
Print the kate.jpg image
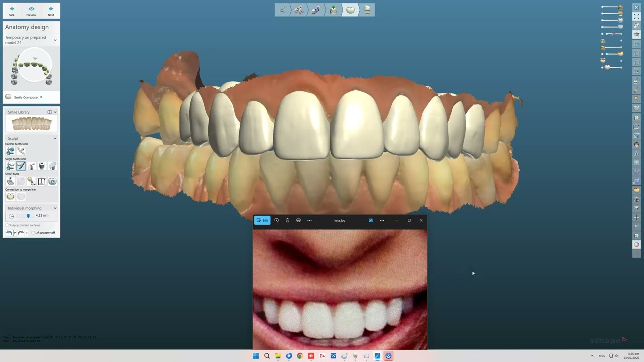pos(298,220)
